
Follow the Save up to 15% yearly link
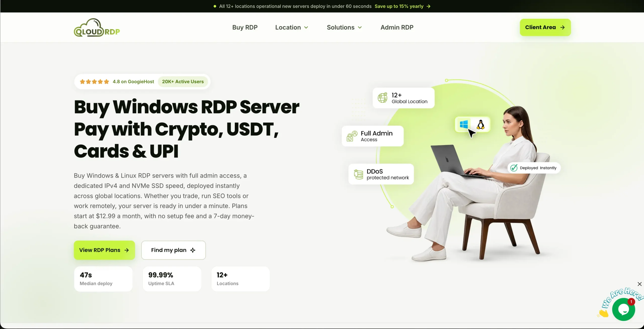tap(402, 6)
